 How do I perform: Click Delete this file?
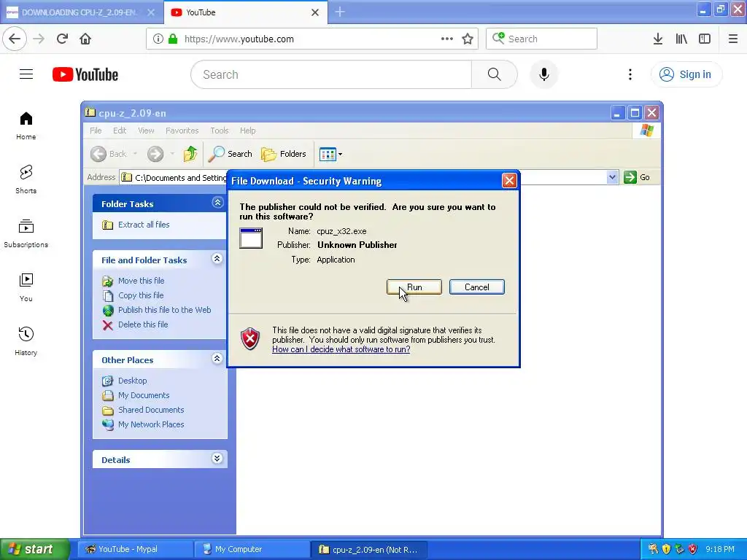click(143, 324)
